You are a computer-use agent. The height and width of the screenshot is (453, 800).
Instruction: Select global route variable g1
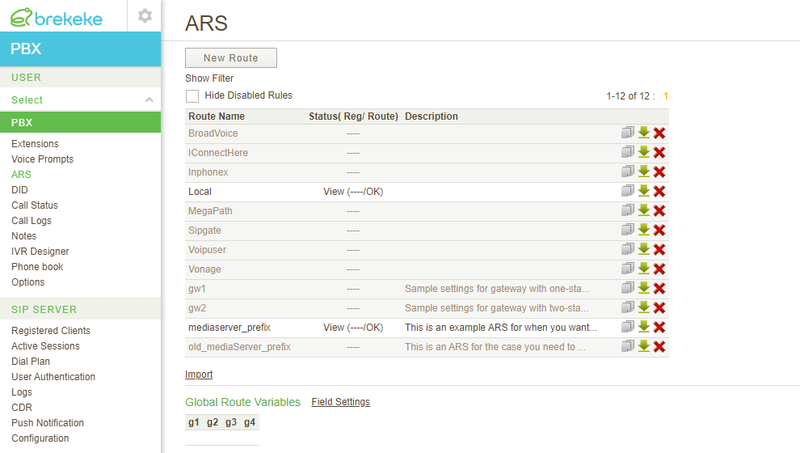tap(193, 422)
